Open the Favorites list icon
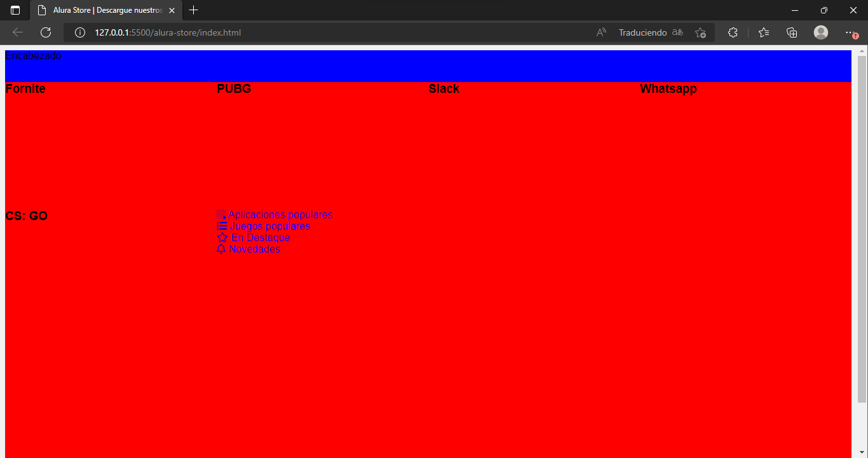This screenshot has height=458, width=868. click(764, 32)
